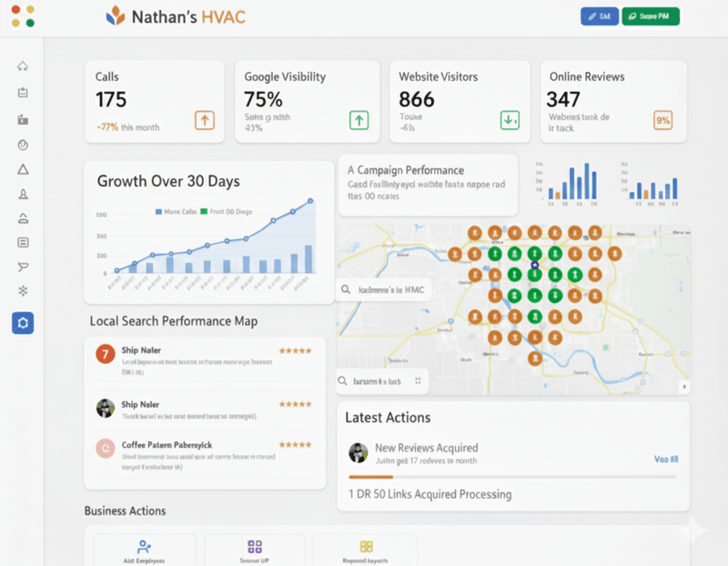Select the snowflake icon in the sidebar

pos(23,291)
